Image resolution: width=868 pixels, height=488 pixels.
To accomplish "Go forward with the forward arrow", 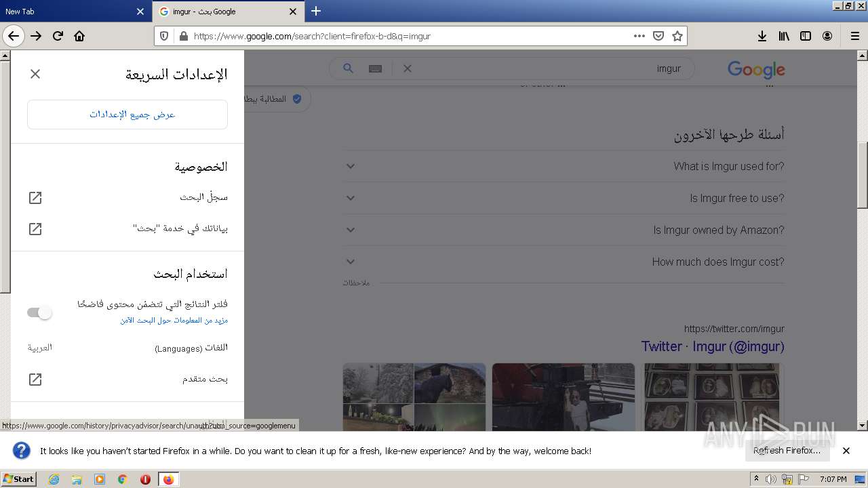I will 36,36.
